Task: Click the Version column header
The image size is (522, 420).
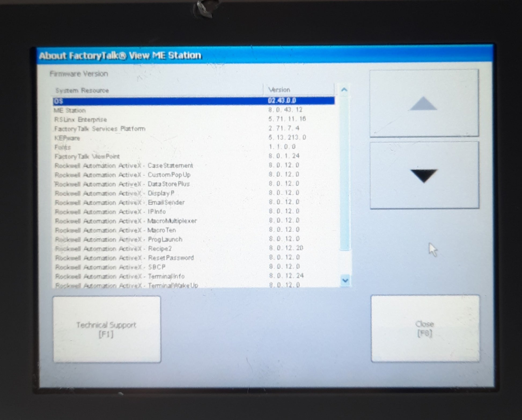Action: pyautogui.click(x=299, y=90)
